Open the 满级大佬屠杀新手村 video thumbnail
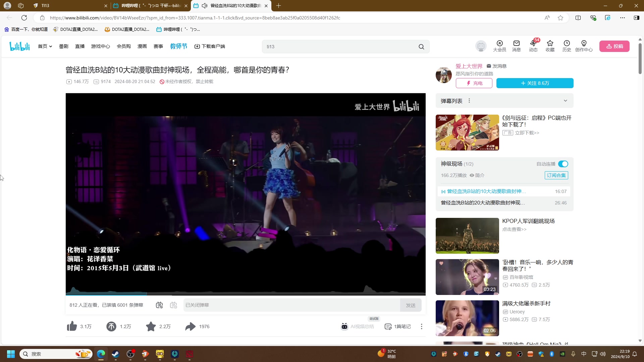644x362 pixels. click(467, 318)
